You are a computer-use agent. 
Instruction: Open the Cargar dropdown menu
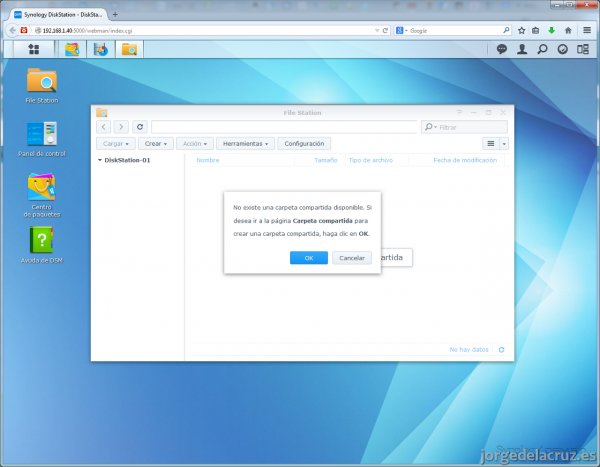pyautogui.click(x=116, y=144)
